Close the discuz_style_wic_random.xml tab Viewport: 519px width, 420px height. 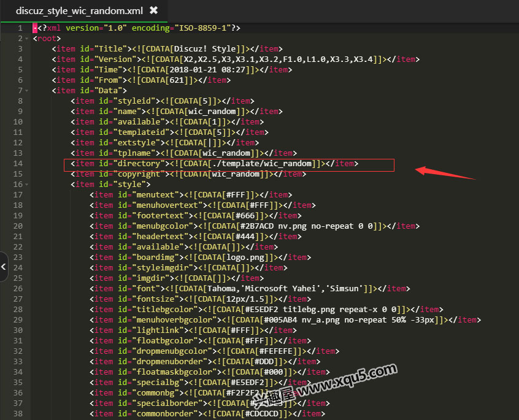153,10
